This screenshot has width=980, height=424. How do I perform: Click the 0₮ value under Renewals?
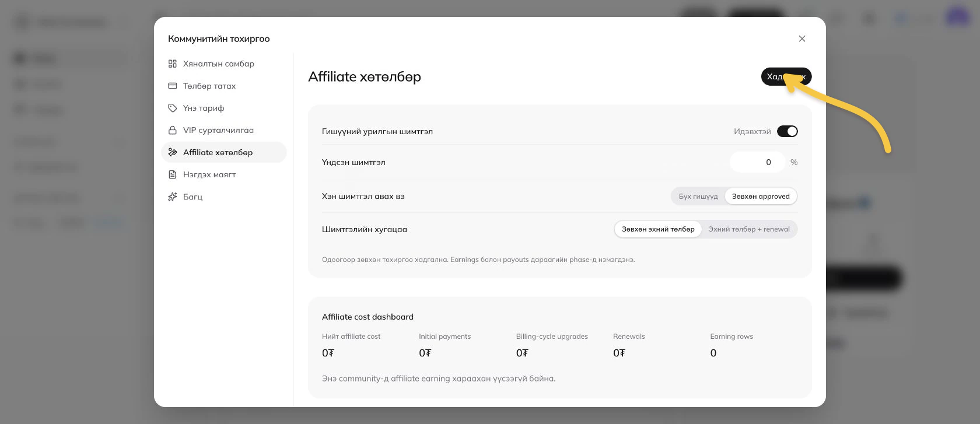tap(619, 353)
